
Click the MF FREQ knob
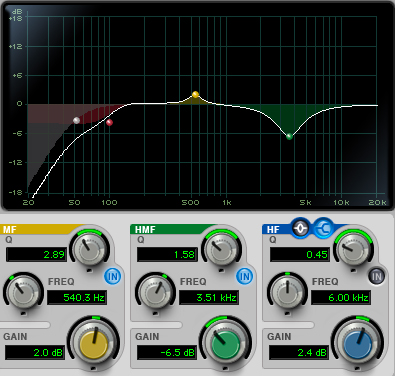[23, 292]
